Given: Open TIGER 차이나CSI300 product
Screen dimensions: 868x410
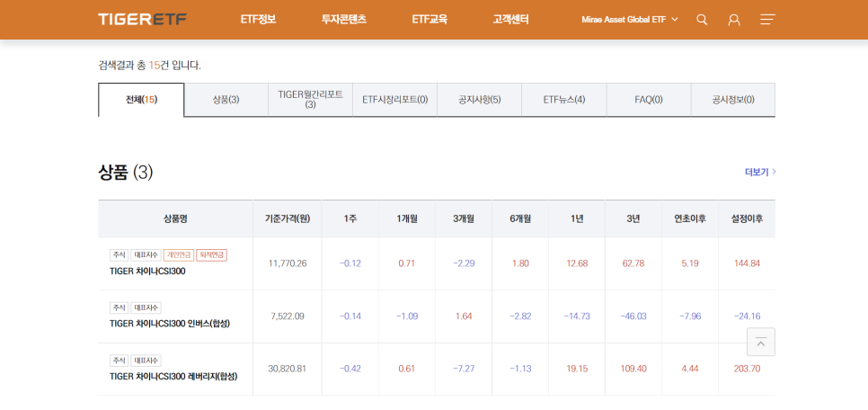Looking at the screenshot, I should tap(147, 271).
